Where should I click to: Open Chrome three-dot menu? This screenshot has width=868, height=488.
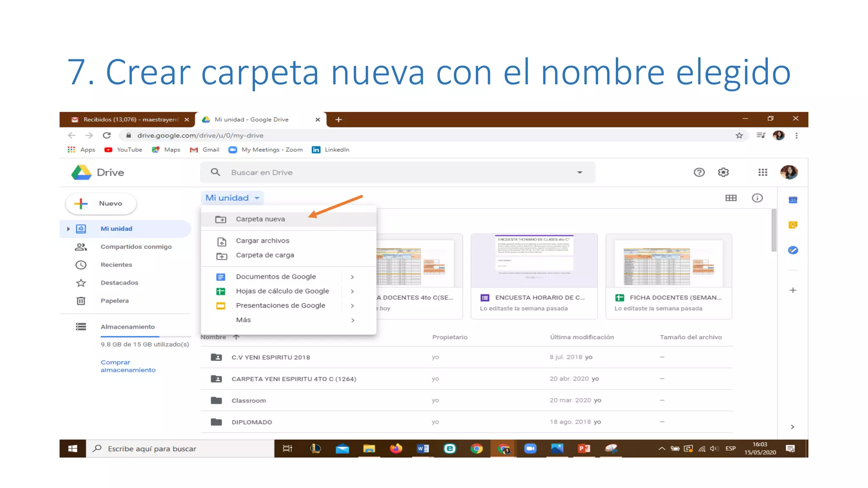pos(796,136)
